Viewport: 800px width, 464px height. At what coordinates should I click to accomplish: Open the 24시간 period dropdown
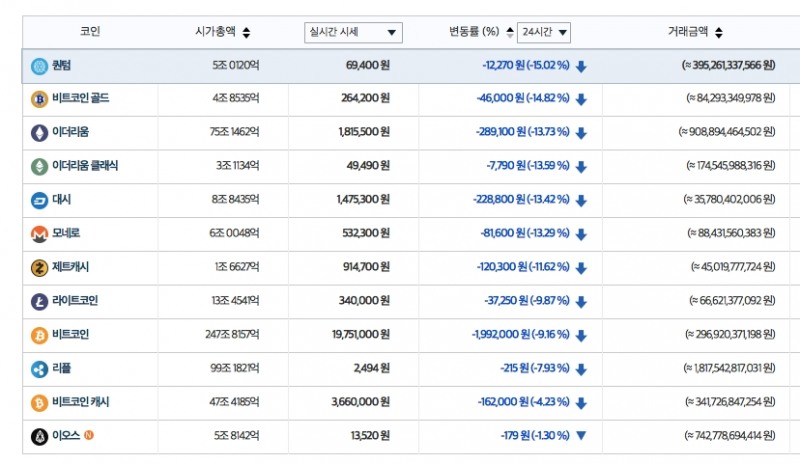[x=544, y=33]
